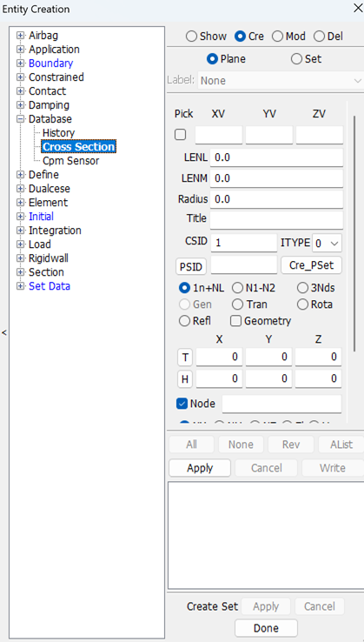Collapse panel with left arrow handle
The width and height of the screenshot is (364, 642).
click(4, 332)
